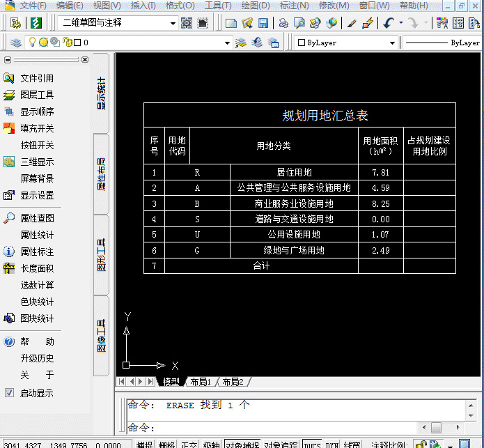Click the Workspace settings gear icon
The image size is (484, 448).
tap(187, 23)
